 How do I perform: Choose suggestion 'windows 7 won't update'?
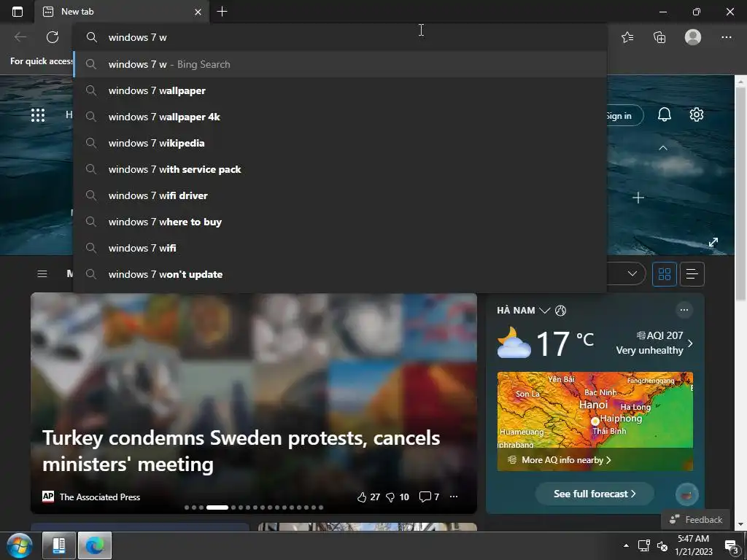tap(340, 274)
